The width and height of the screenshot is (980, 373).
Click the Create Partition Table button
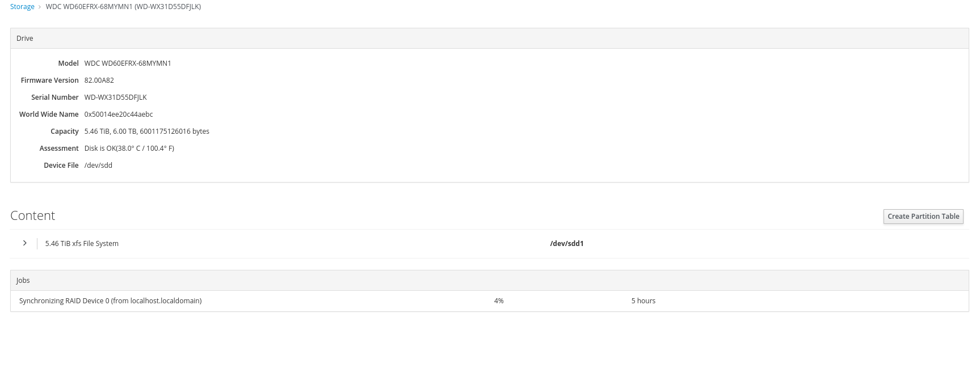(923, 216)
